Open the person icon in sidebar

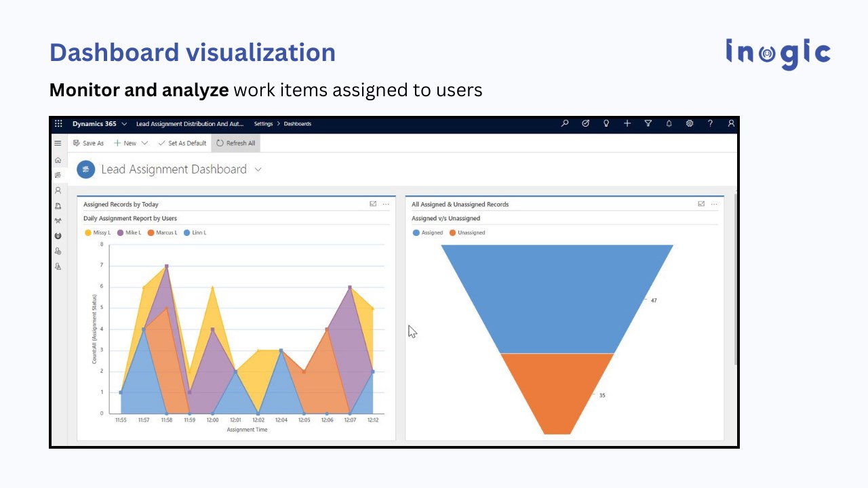[58, 190]
